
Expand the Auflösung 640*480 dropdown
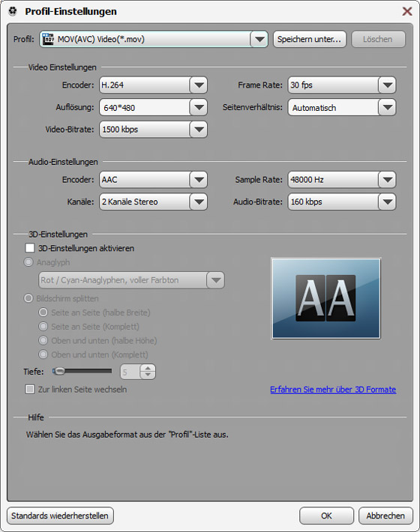coord(199,108)
